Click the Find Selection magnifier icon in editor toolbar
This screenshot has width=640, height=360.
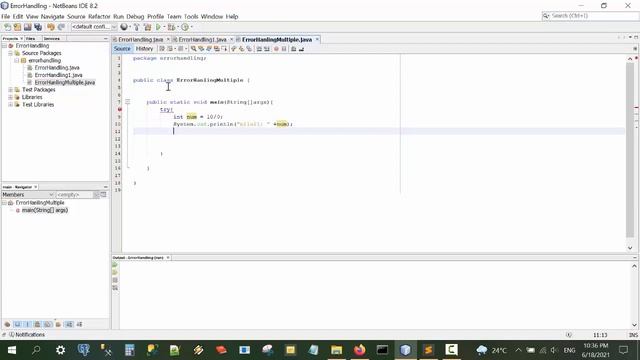coord(193,49)
